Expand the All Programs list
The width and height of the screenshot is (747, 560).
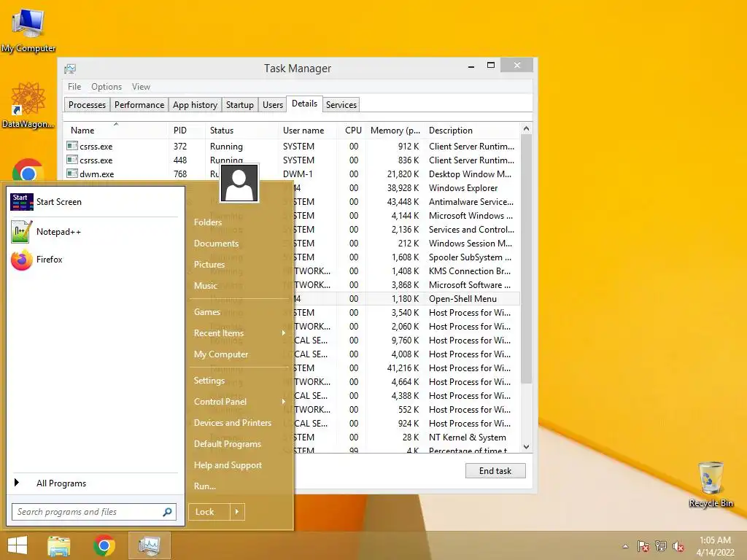(94, 483)
